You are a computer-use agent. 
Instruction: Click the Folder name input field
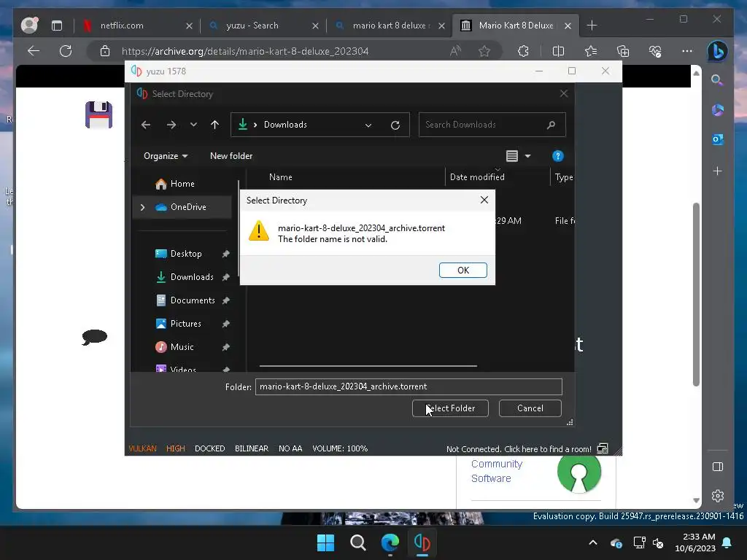tap(409, 386)
